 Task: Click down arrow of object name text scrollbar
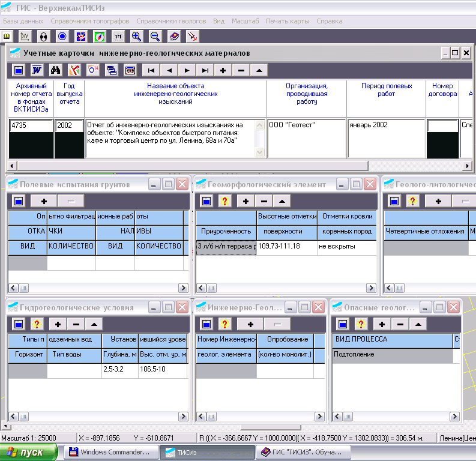(x=259, y=152)
